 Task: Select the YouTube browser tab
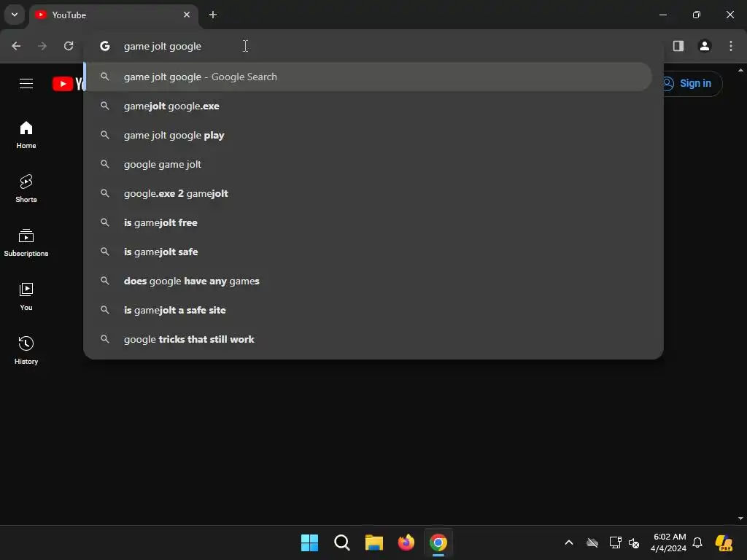[113, 15]
